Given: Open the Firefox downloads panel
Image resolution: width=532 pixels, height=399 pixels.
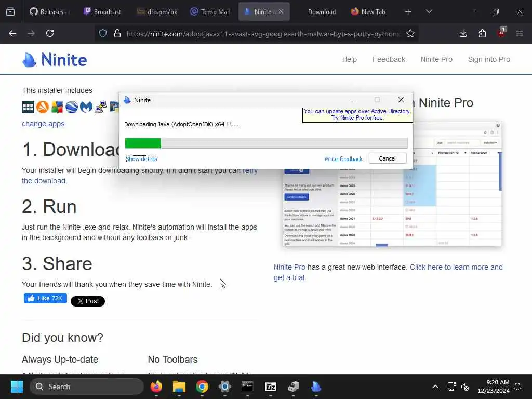Looking at the screenshot, I should coord(463,33).
